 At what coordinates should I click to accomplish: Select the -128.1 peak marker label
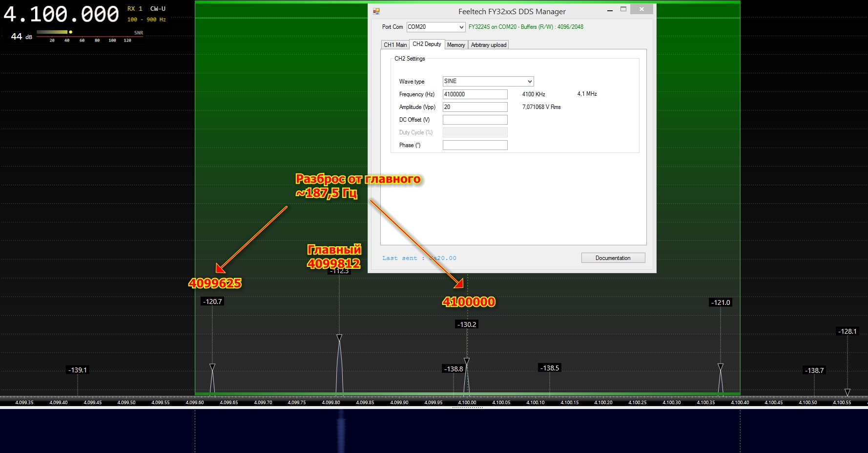click(847, 331)
